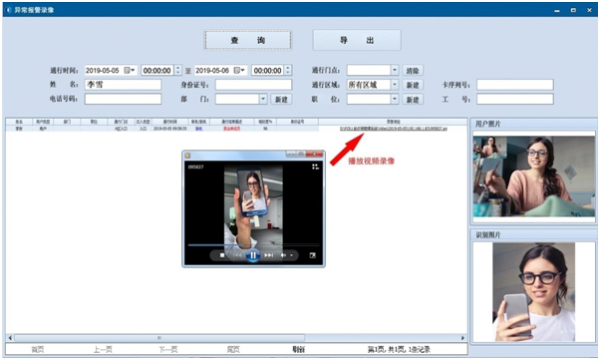
Task: Expand the 通行门点 dropdown
Action: tap(395, 70)
